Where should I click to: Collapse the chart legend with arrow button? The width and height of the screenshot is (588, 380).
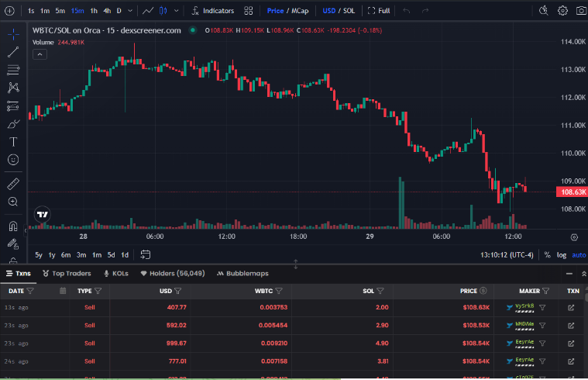coord(40,55)
